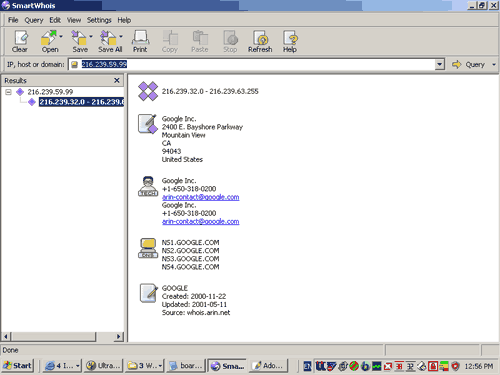Switch to the boar... taskbar button
This screenshot has width=500, height=375.
pyautogui.click(x=186, y=366)
